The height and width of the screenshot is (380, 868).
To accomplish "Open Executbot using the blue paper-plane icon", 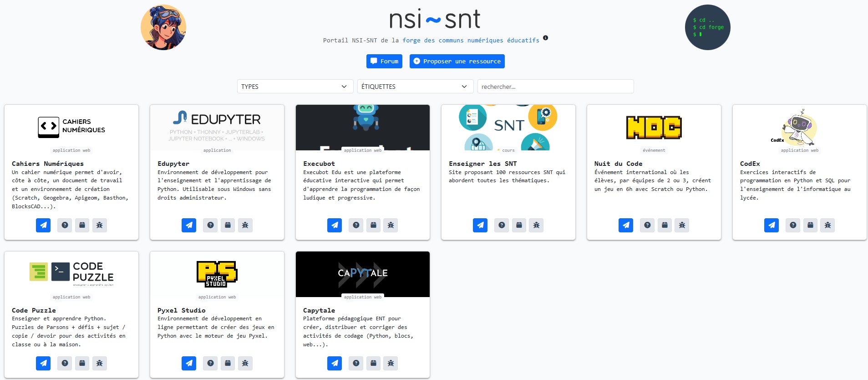I will click(335, 225).
